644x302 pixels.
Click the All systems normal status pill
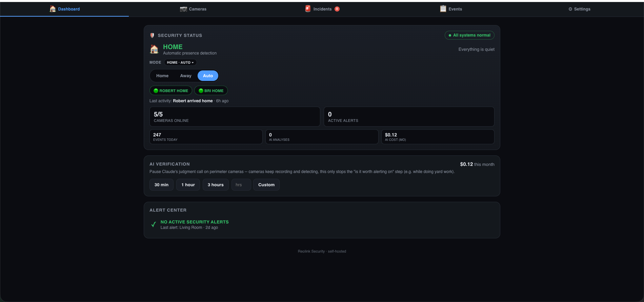pos(469,35)
